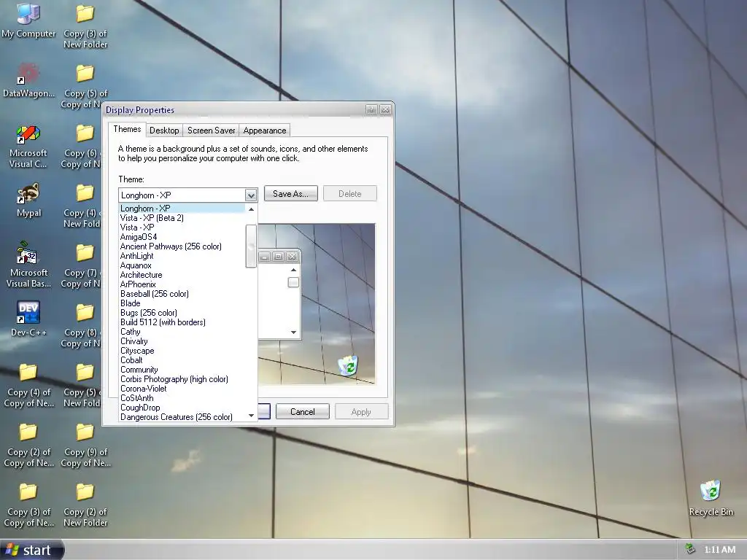This screenshot has height=560, width=747.
Task: Select the Copy (2) of New Folder icon
Action: (85, 505)
